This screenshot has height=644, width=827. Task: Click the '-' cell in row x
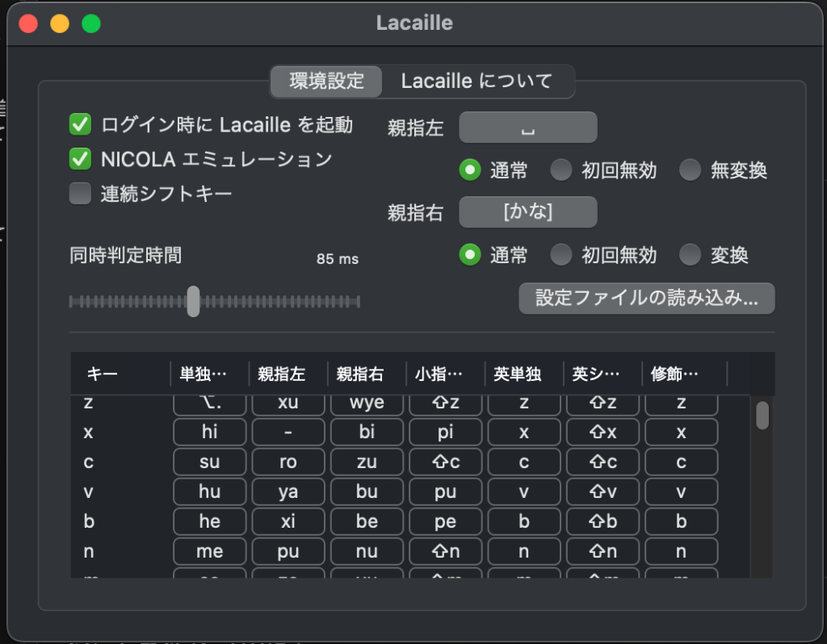pyautogui.click(x=288, y=432)
